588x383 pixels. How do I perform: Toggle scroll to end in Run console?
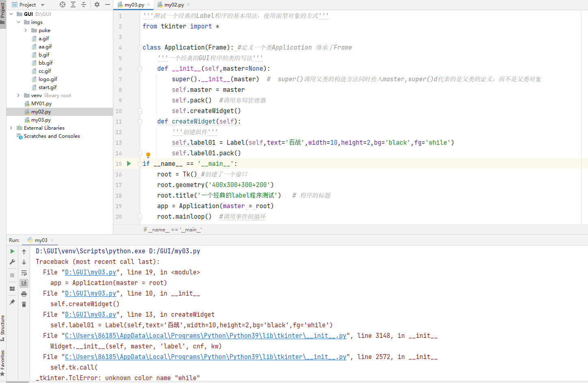coord(24,283)
